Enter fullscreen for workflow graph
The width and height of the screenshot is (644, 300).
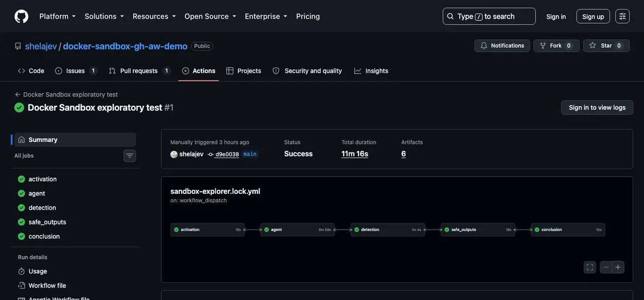590,267
